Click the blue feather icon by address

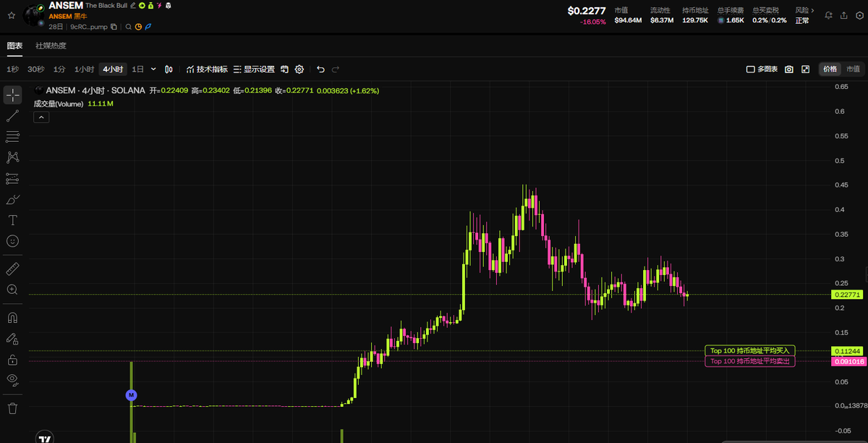[148, 27]
